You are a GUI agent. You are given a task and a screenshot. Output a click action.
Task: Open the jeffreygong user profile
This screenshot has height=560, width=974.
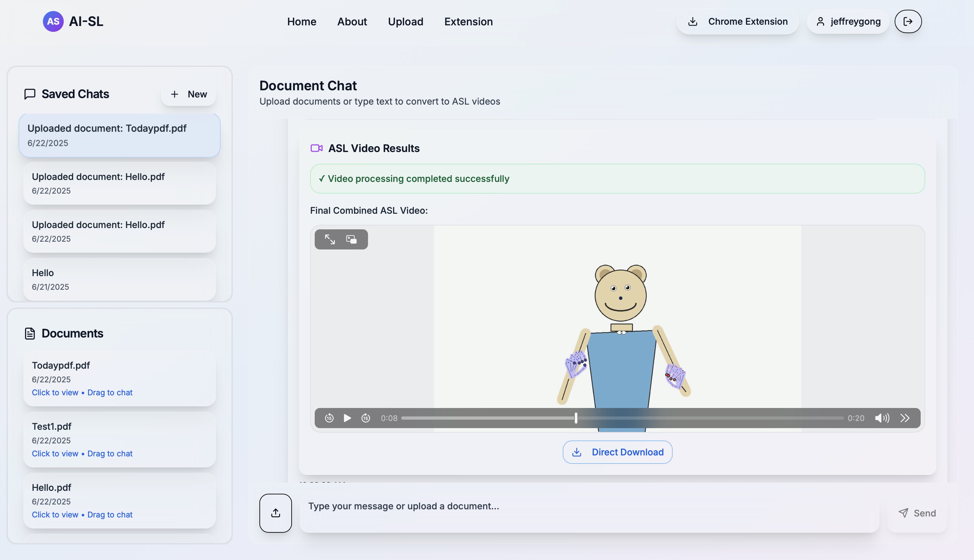click(848, 21)
